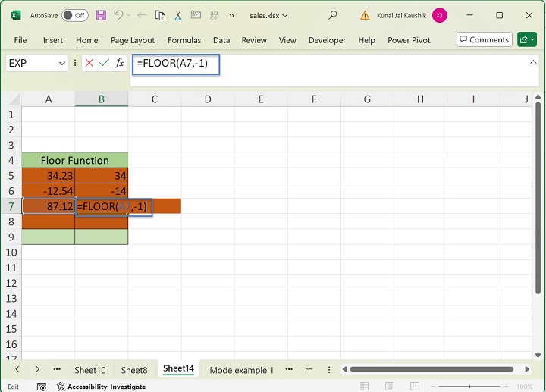Click the Back arrow in quick access toolbar
Screen dimensions: 546x392
(x=142, y=15)
